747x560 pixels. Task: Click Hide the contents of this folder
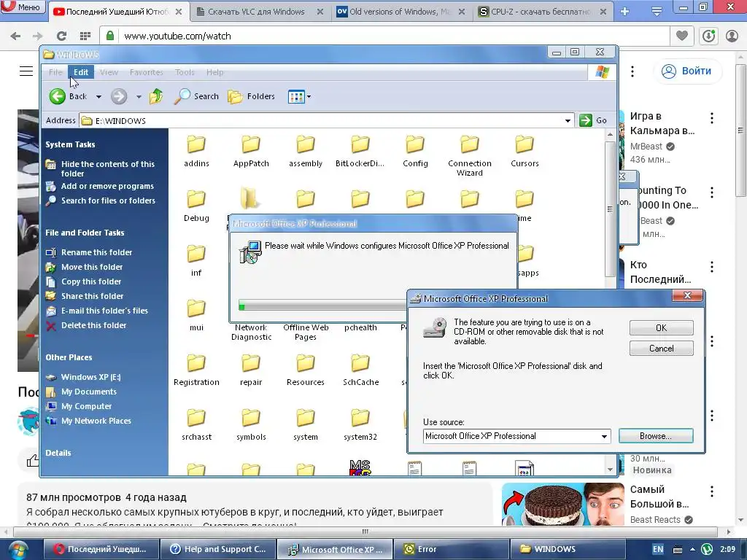click(108, 168)
